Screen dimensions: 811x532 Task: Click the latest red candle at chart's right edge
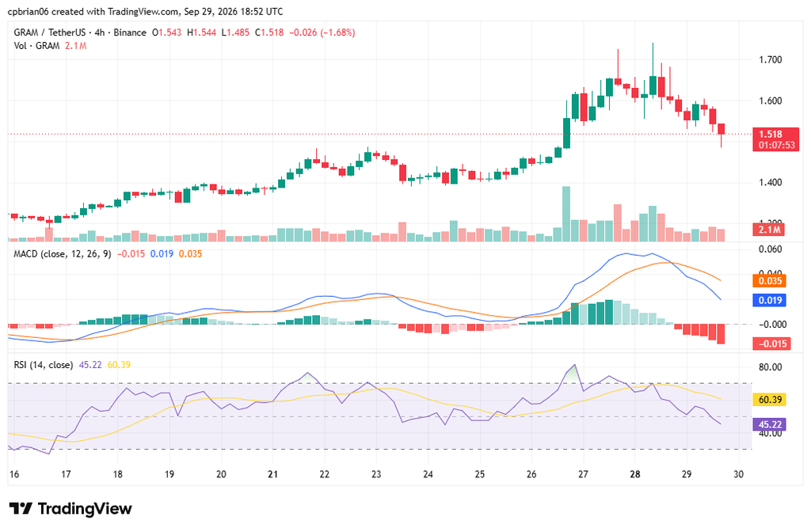(x=721, y=129)
